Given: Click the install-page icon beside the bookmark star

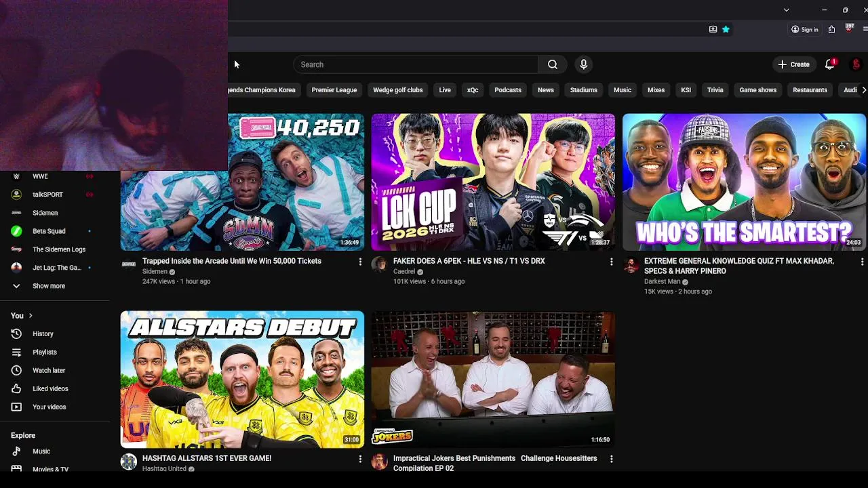Looking at the screenshot, I should pyautogui.click(x=713, y=29).
